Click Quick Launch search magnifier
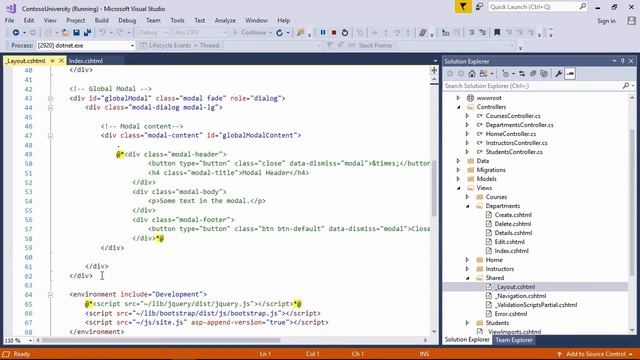The height and width of the screenshot is (360, 640). coord(582,7)
